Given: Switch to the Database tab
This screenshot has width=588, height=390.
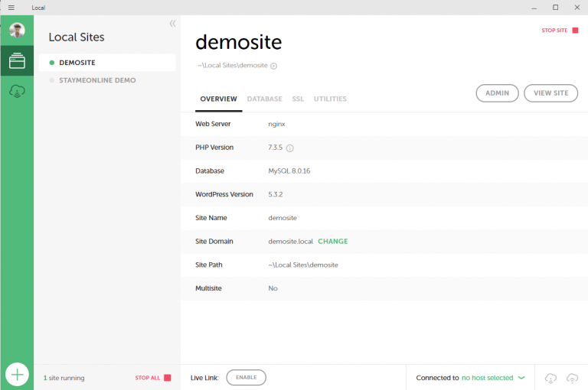Looking at the screenshot, I should point(264,99).
